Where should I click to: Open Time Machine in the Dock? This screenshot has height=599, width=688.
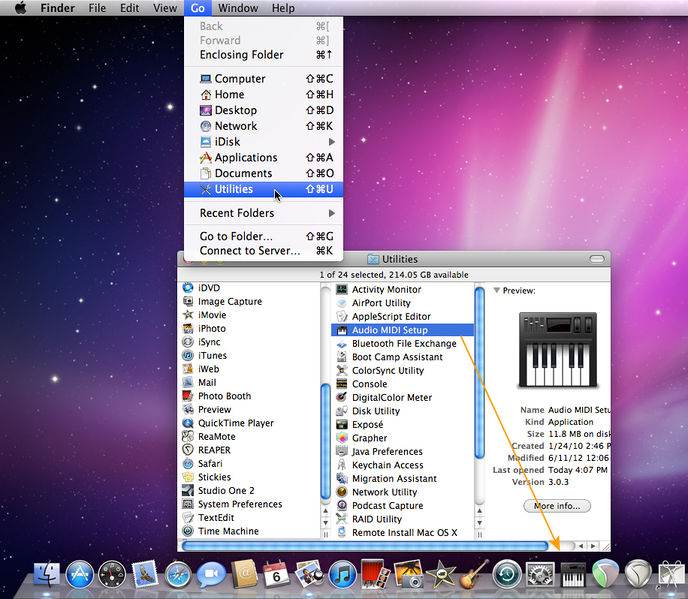coord(507,574)
